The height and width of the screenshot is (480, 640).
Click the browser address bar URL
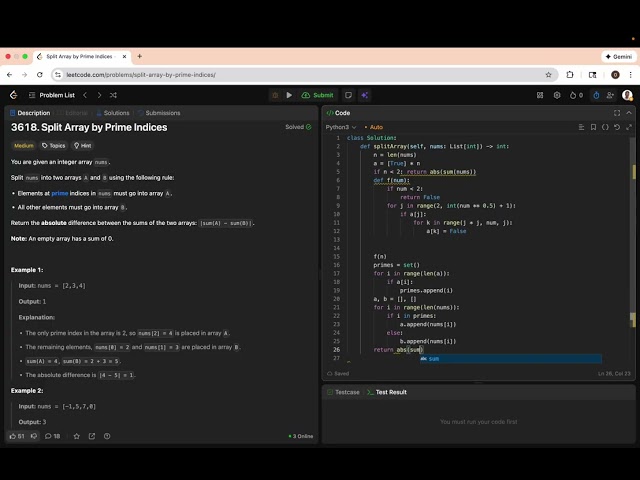140,74
